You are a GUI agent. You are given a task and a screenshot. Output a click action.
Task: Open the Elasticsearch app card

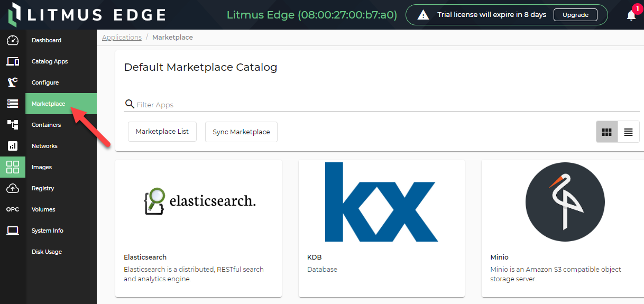[x=198, y=228]
